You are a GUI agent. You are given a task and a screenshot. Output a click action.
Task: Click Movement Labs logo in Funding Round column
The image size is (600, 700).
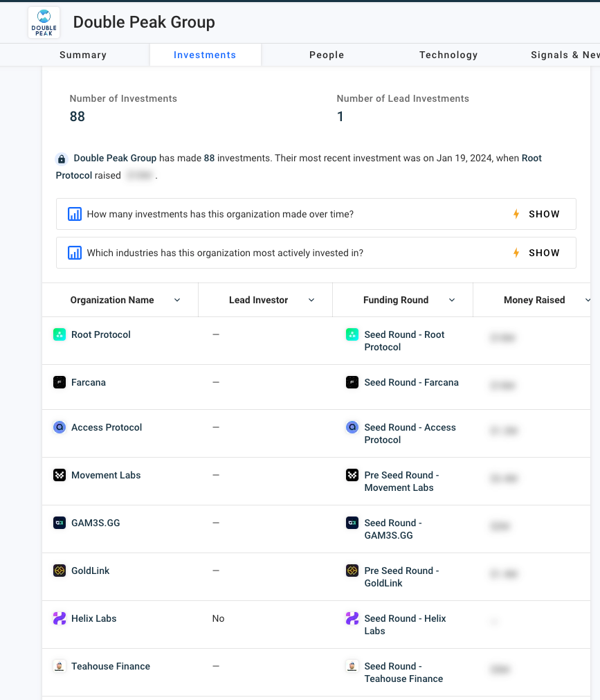coord(352,475)
